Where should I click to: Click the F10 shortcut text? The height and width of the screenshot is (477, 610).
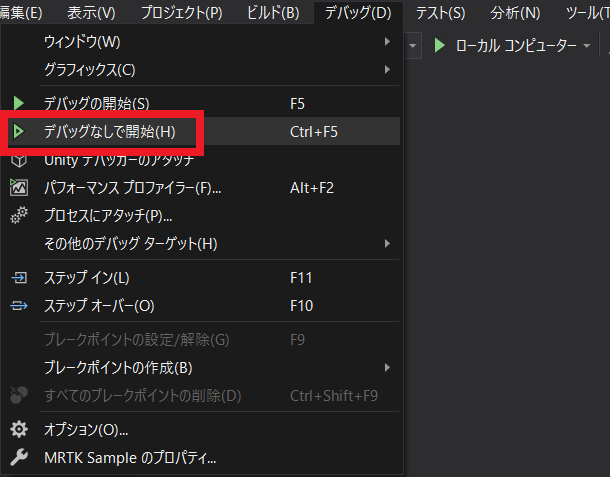(301, 306)
